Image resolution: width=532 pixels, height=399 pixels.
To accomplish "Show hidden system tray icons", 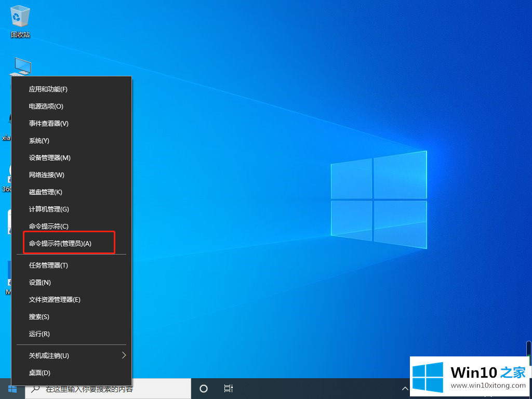I will click(405, 389).
